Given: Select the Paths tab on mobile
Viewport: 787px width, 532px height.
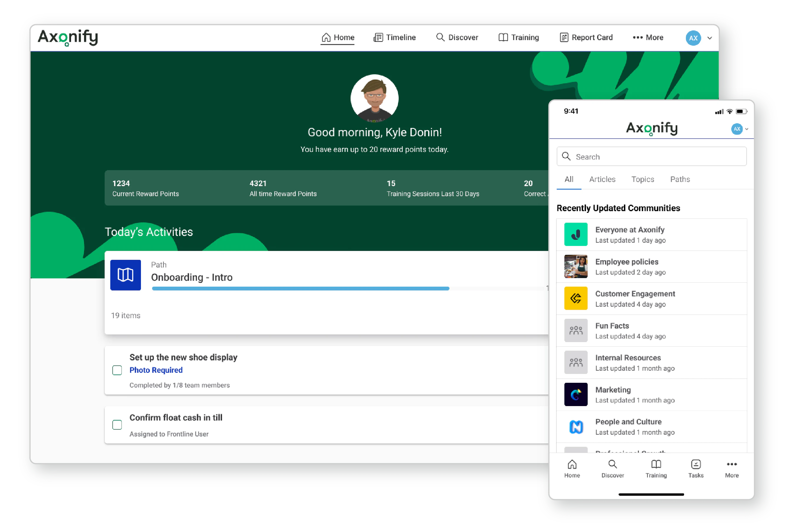Looking at the screenshot, I should click(680, 179).
